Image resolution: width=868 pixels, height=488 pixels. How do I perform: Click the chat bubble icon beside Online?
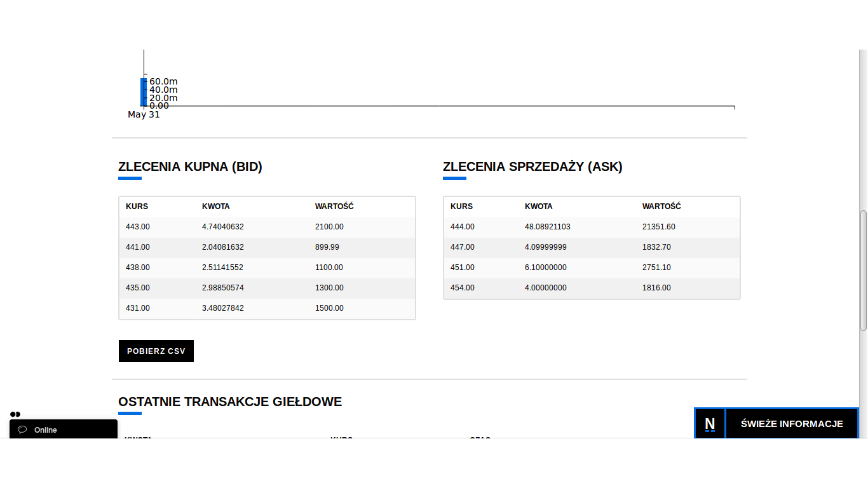22,430
